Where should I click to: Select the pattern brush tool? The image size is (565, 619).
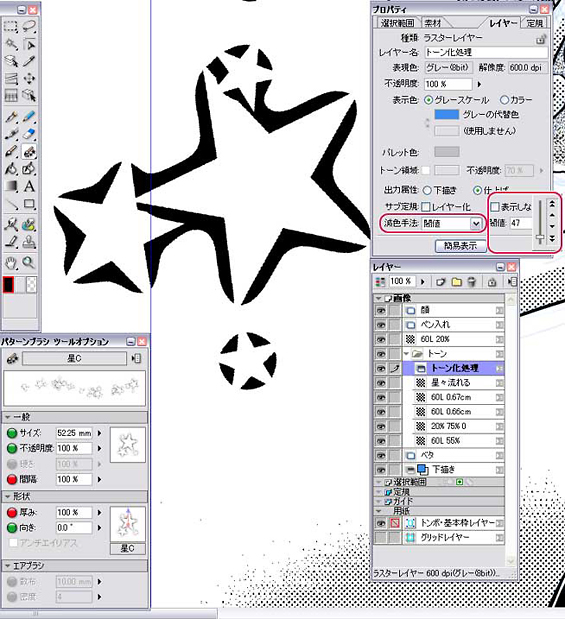pyautogui.click(x=29, y=152)
